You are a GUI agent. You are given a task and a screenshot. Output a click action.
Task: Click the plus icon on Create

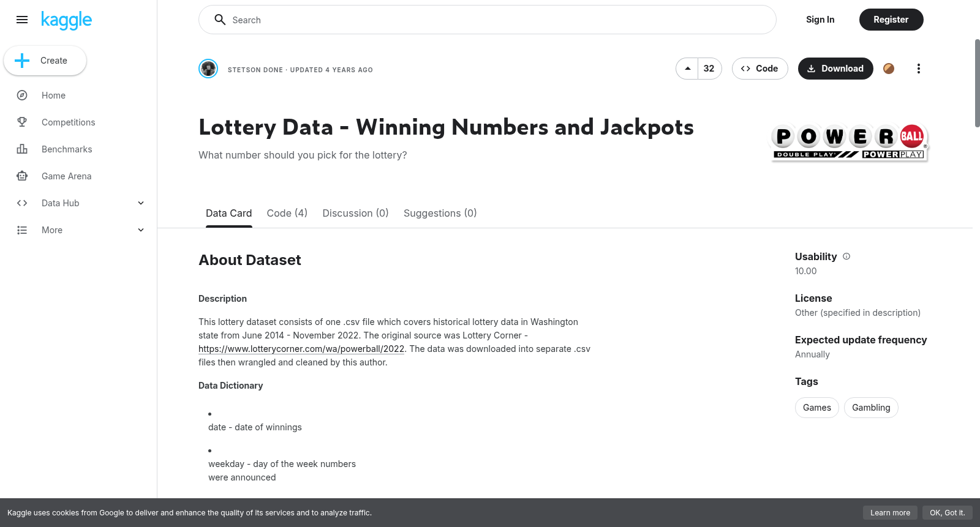pos(22,61)
